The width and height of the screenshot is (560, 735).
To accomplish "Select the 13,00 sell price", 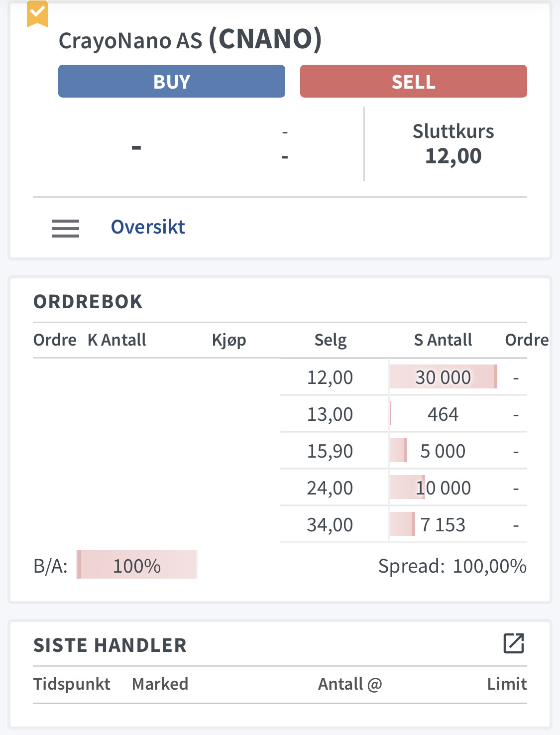I will [330, 414].
